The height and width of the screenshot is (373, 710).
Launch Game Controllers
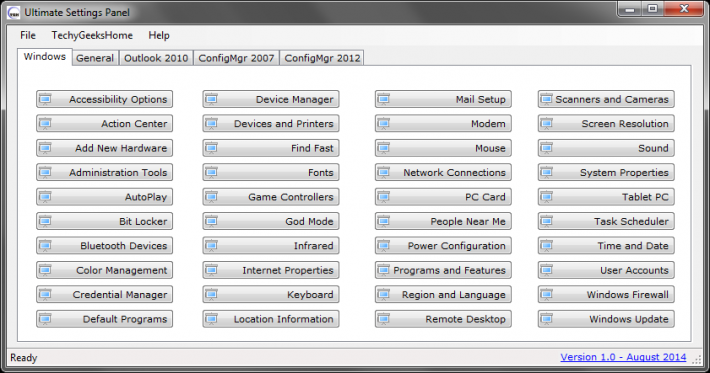271,197
